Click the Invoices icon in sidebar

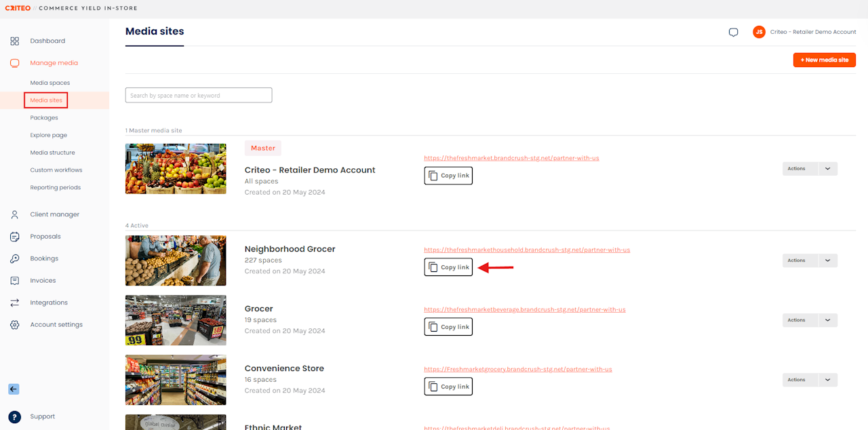(x=14, y=281)
